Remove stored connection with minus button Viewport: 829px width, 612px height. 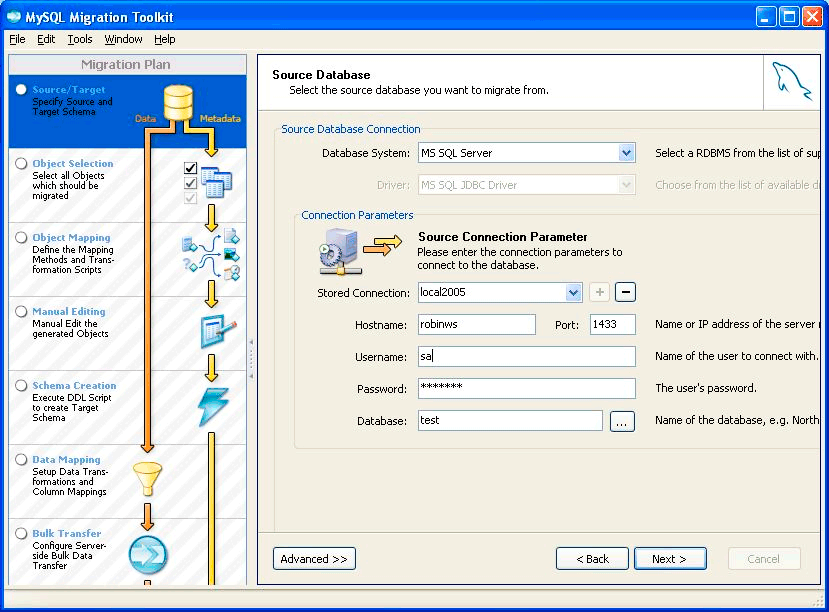[625, 292]
